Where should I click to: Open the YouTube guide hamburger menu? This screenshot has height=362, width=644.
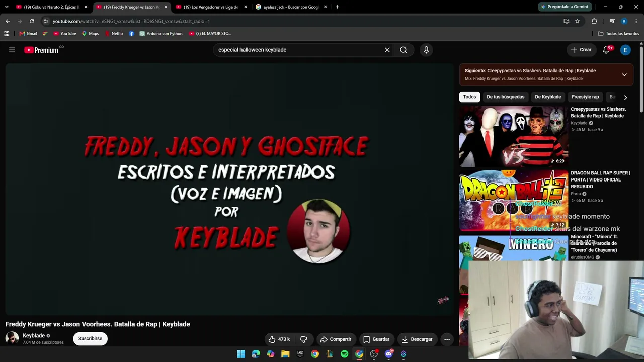click(x=12, y=50)
